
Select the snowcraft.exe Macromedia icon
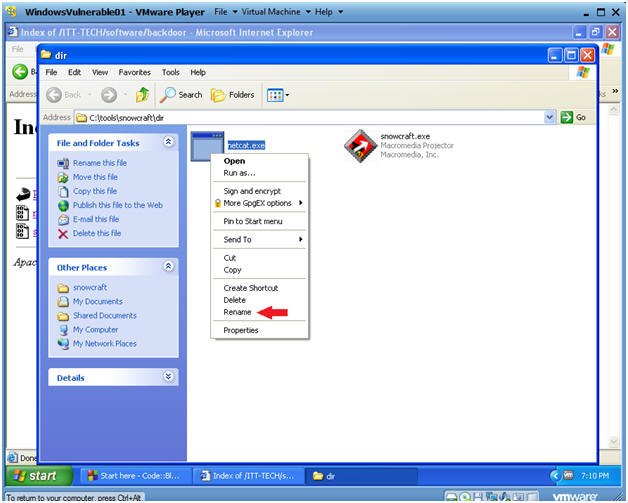(360, 146)
